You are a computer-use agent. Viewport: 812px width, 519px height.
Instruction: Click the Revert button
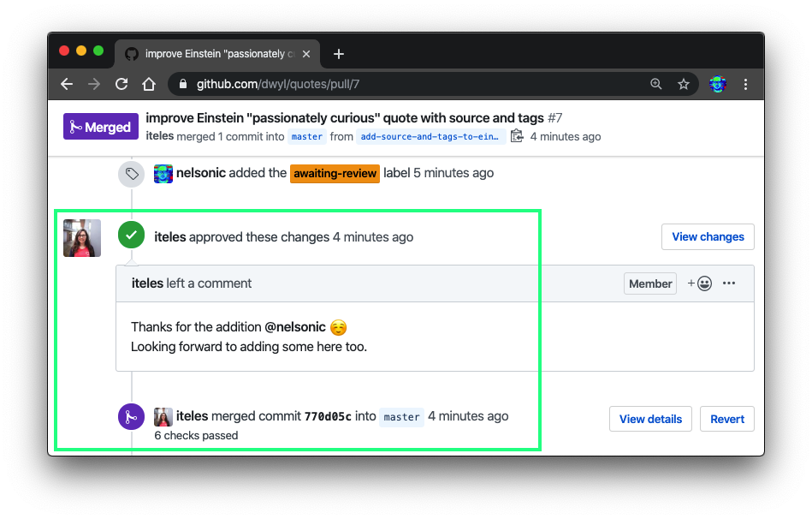click(x=726, y=419)
